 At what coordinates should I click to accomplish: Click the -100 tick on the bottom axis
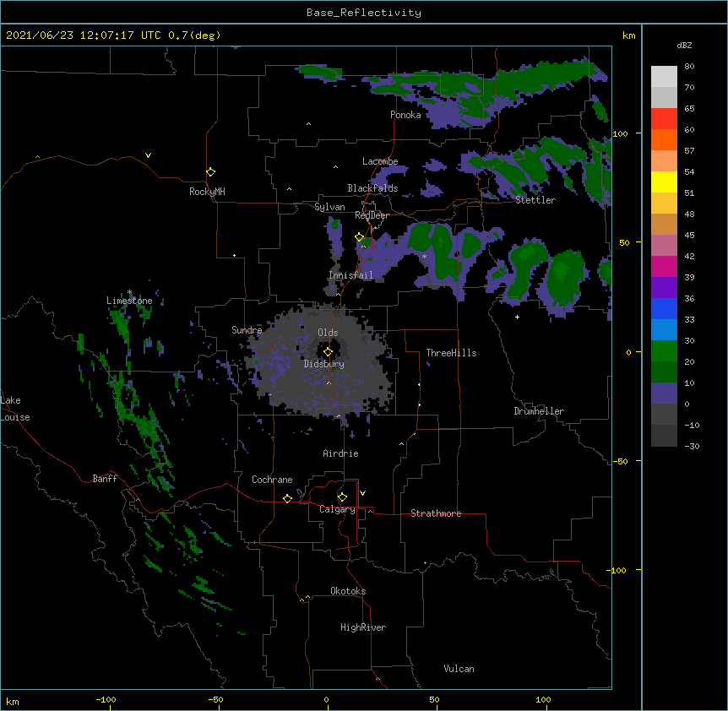point(106,700)
